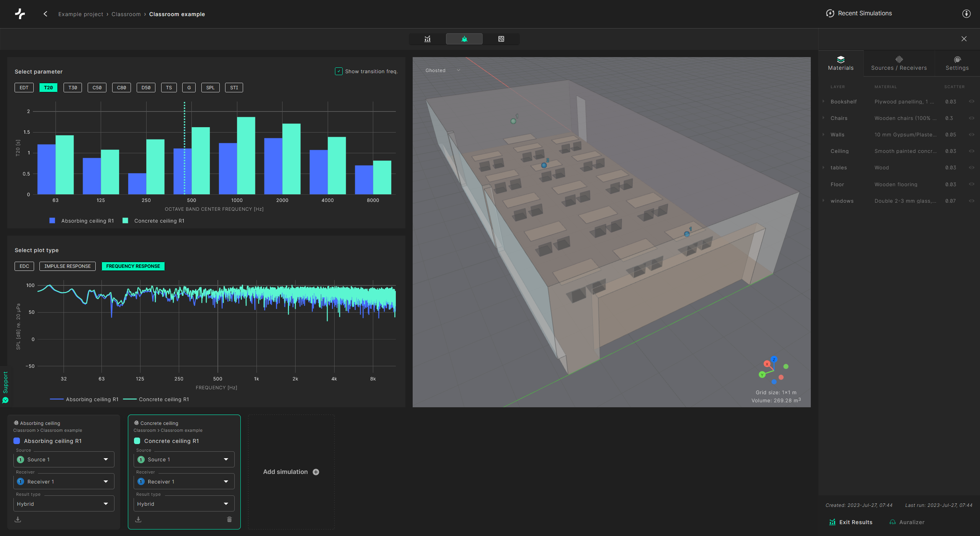Toggle Floor layer visibility
980x536 pixels.
click(x=972, y=184)
